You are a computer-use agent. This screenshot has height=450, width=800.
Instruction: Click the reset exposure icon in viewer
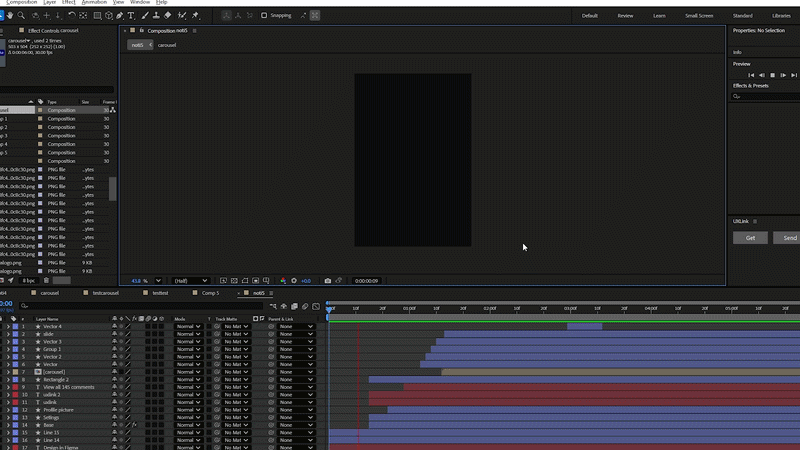click(294, 281)
